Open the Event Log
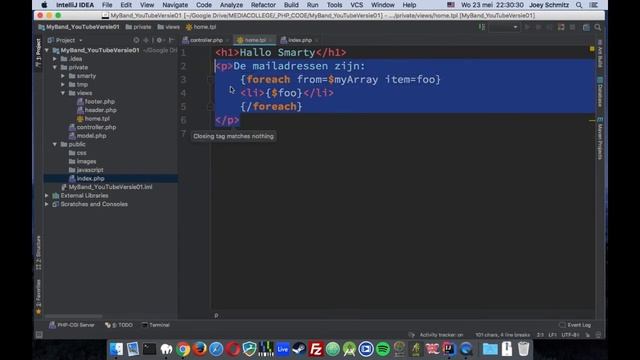Viewport: 640px width, 360px height. pyautogui.click(x=575, y=325)
